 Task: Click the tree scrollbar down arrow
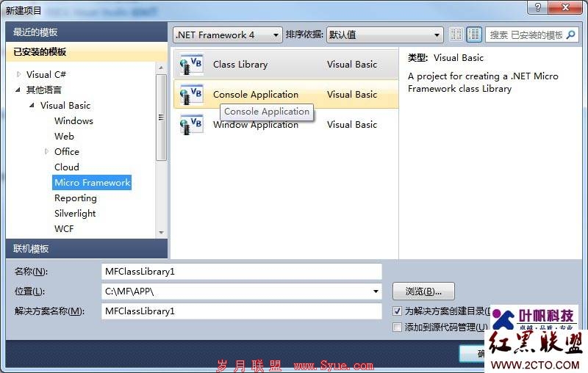[161, 233]
